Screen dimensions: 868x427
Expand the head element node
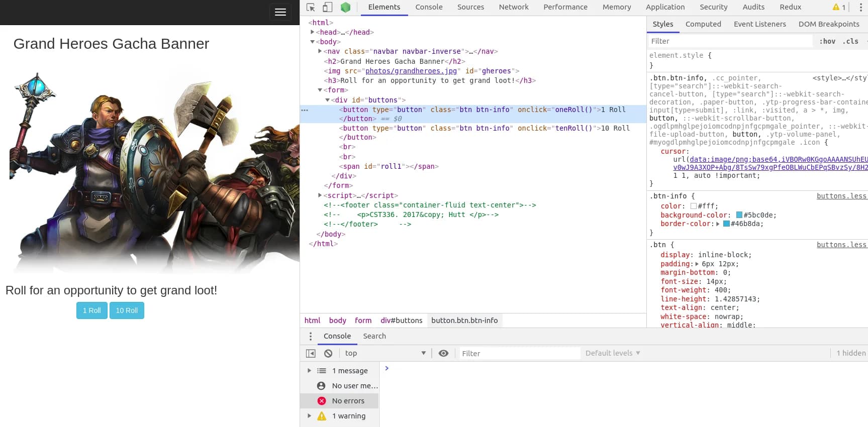point(313,32)
